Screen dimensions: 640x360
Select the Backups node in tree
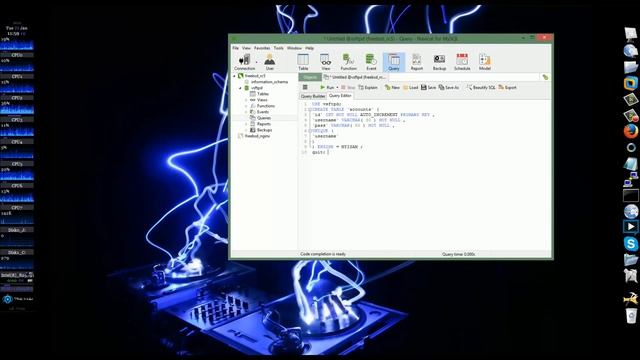[x=264, y=130]
